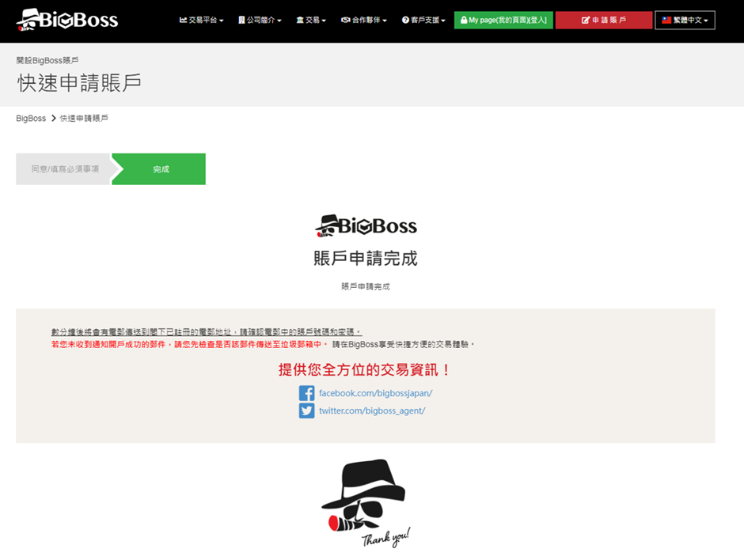Viewport: 744px width, 560px height.
Task: Click the red 申請賬戶 button
Action: click(604, 20)
